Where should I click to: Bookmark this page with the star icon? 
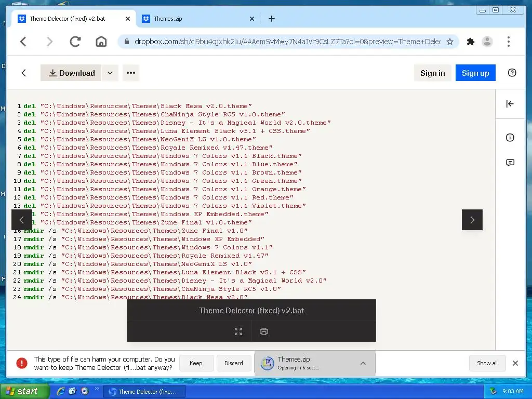click(450, 42)
